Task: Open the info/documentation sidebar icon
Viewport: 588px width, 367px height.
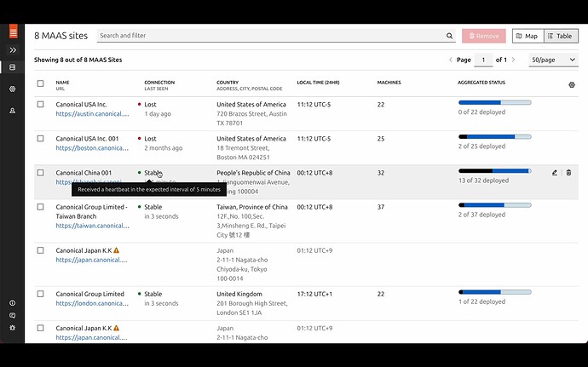Action: (x=13, y=303)
